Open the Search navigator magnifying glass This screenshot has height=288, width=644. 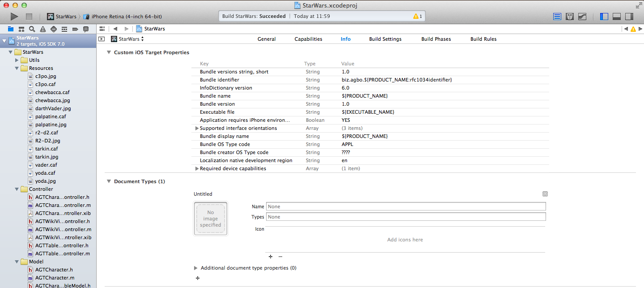point(31,29)
